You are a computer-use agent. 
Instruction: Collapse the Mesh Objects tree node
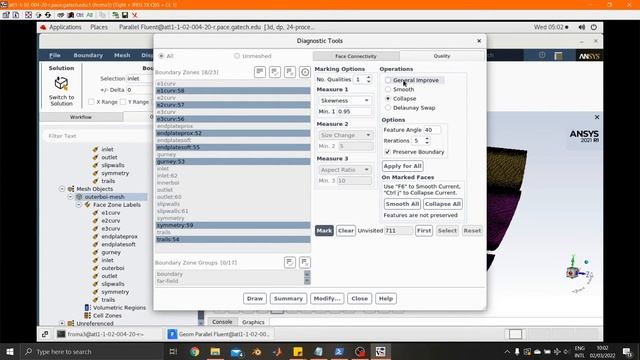click(62, 189)
